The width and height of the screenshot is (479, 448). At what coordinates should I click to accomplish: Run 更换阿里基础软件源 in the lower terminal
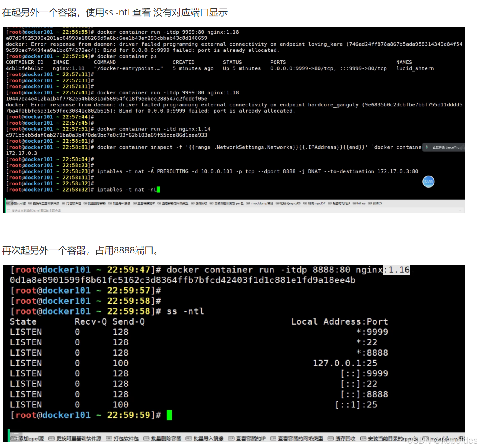pos(75,438)
